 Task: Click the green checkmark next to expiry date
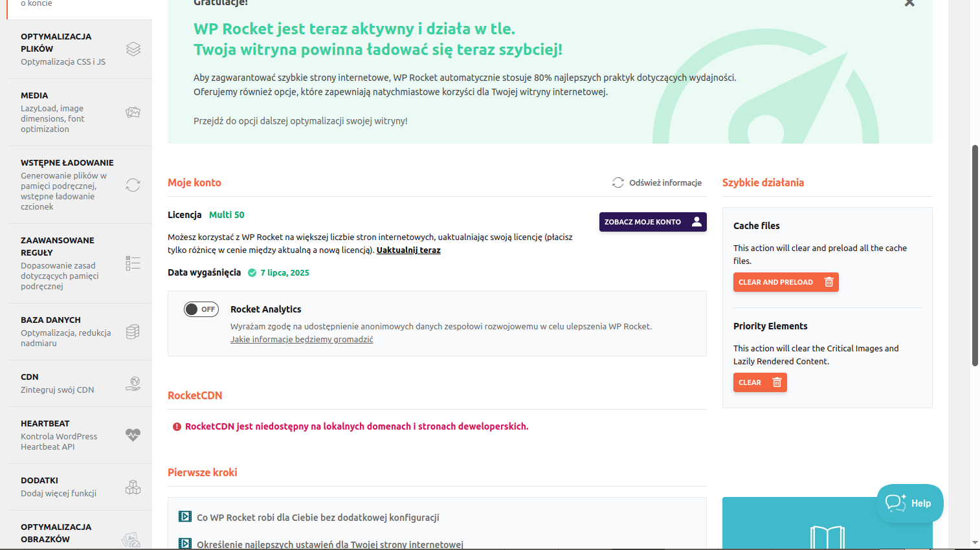point(252,272)
